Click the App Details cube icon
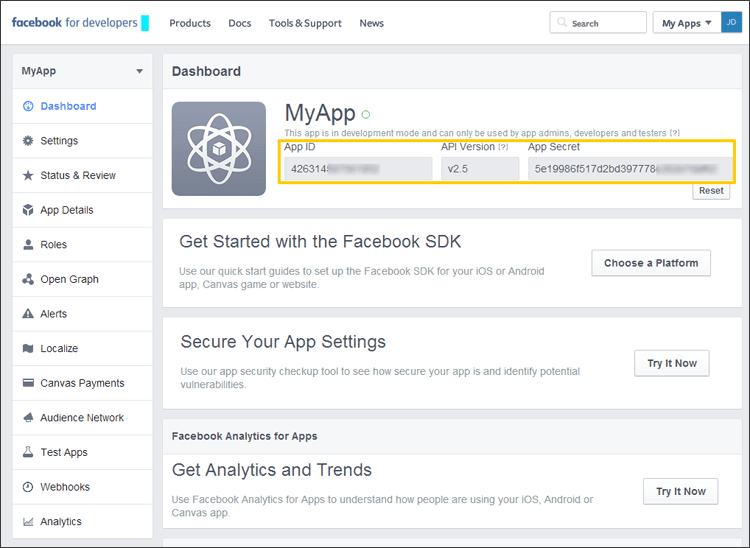Image resolution: width=750 pixels, height=548 pixels. [28, 210]
